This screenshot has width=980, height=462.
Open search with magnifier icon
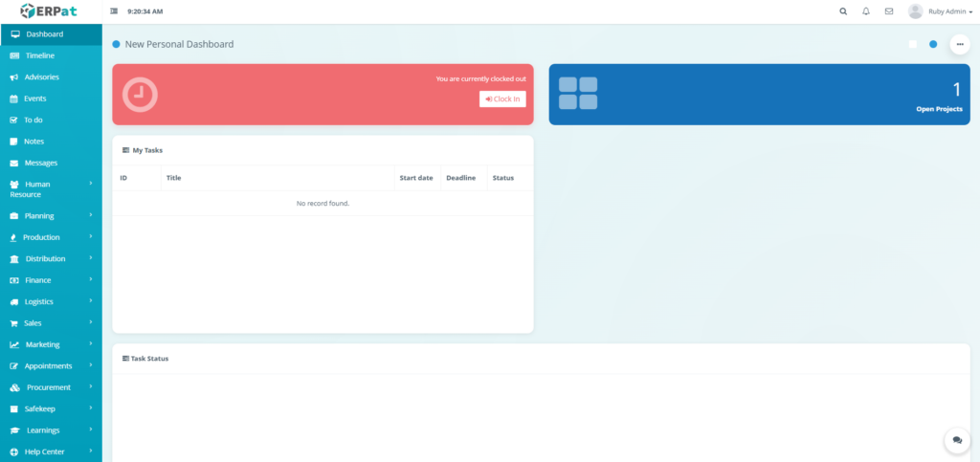[843, 11]
